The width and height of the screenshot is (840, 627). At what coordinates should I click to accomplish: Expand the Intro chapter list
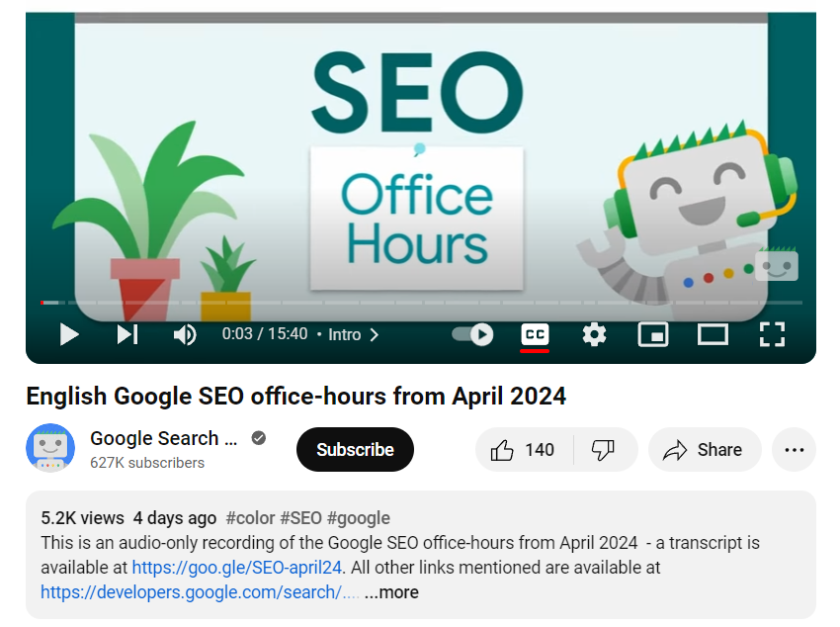(x=354, y=335)
